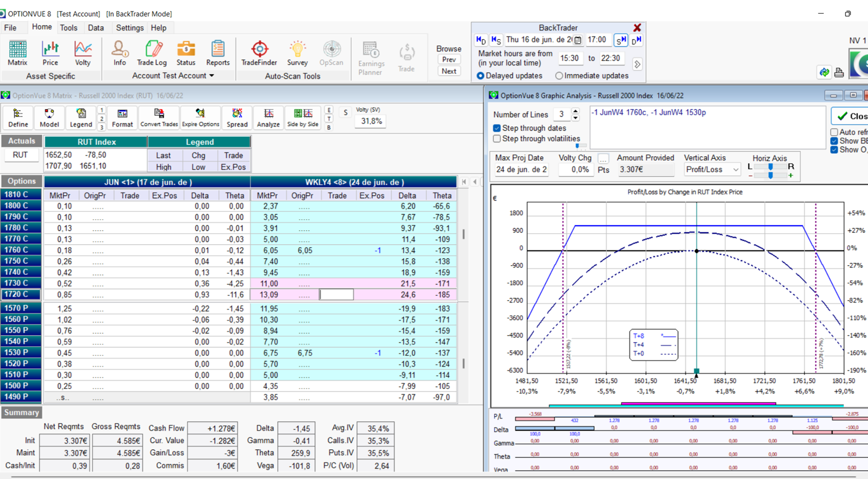Click the Options header button
868x479 pixels.
(22, 181)
